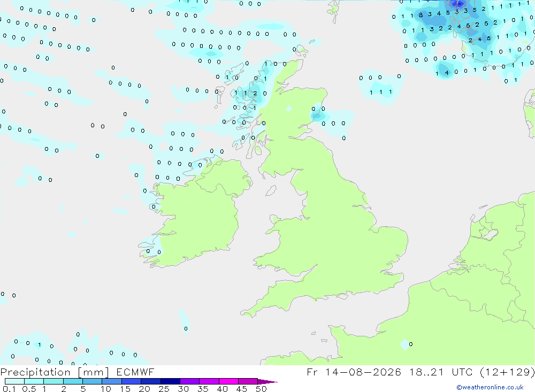The height and width of the screenshot is (392, 535).
Task: Click the 40 to 45 mm legend swatch
Action: coord(228,381)
